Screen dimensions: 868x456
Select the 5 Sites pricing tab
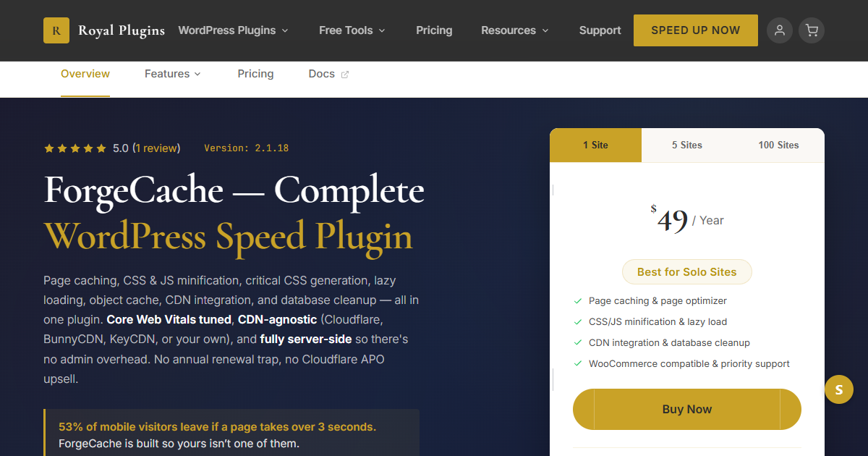687,145
